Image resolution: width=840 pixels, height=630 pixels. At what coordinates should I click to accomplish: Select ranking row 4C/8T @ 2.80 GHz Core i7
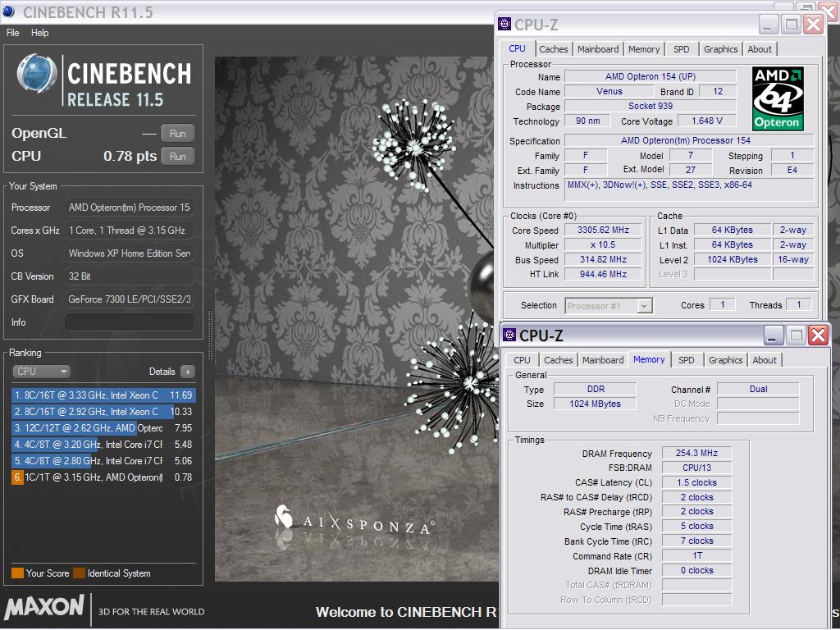point(103,461)
